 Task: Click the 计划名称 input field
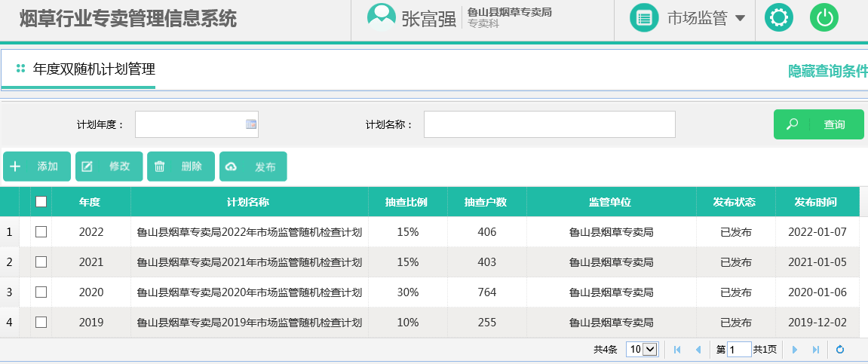pyautogui.click(x=550, y=124)
